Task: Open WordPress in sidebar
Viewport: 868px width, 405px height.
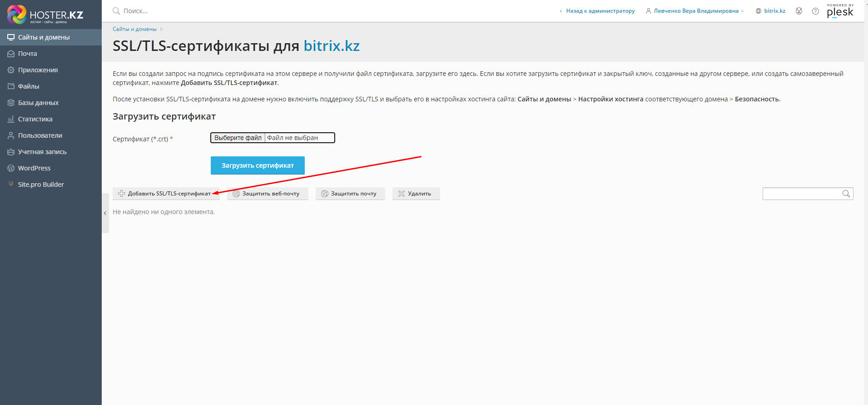Action: coord(51,168)
